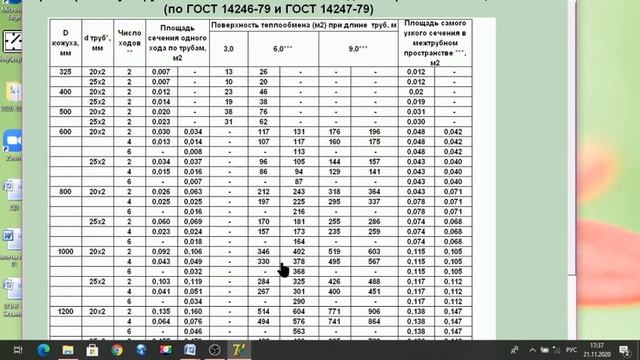Image resolution: width=640 pixels, height=360 pixels.
Task: Click the ГОСТ 14246-79 title line
Action: click(x=268, y=9)
